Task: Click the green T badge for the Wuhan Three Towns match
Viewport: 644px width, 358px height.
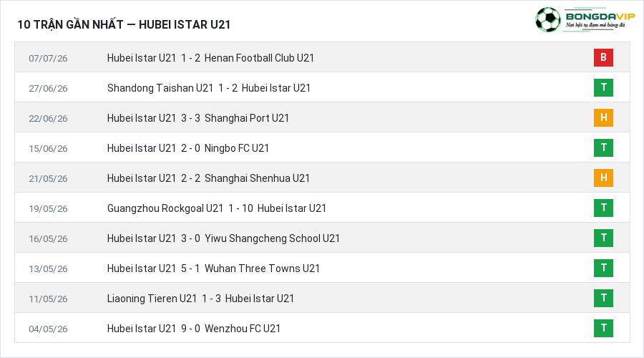Action: (603, 268)
